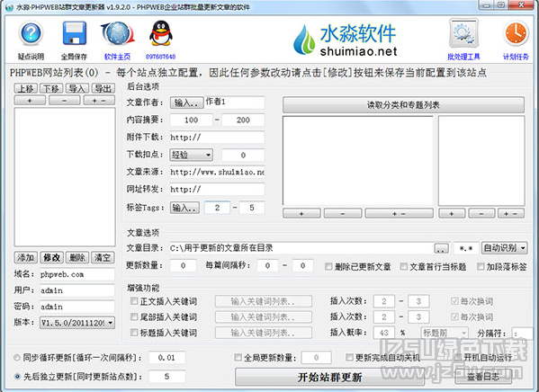Enable 加段落标签 checkbox
Image resolution: width=539 pixels, height=392 pixels.
[x=481, y=266]
